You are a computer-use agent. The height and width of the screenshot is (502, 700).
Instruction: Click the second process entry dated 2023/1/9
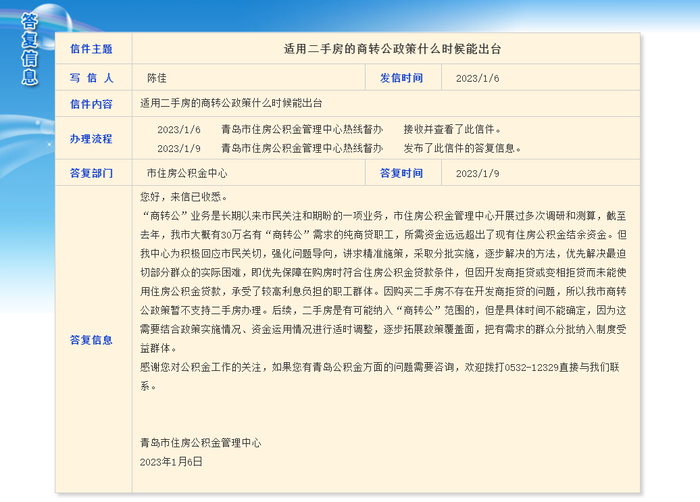point(339,148)
